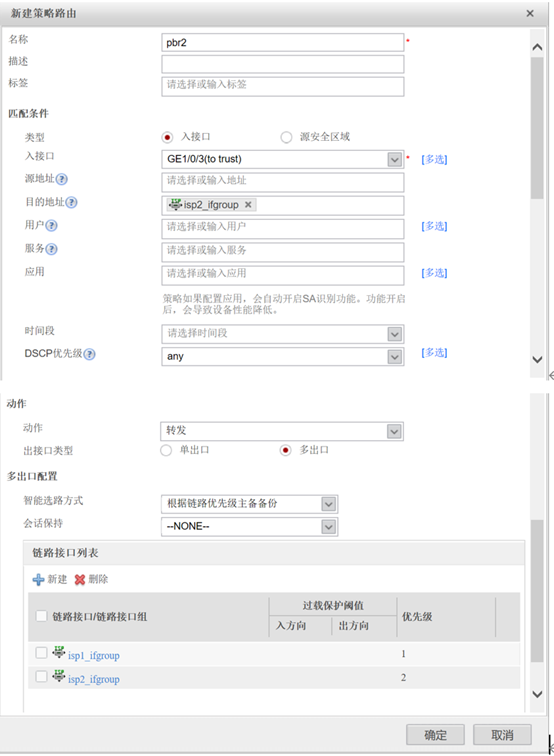This screenshot has height=756, width=554.
Task: Click the 目的地址 field
Action: 283,205
